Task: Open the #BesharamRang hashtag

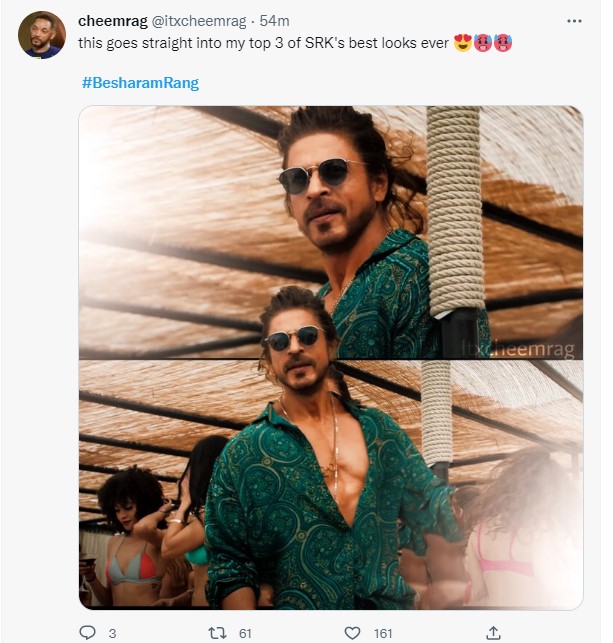Action: pyautogui.click(x=140, y=83)
